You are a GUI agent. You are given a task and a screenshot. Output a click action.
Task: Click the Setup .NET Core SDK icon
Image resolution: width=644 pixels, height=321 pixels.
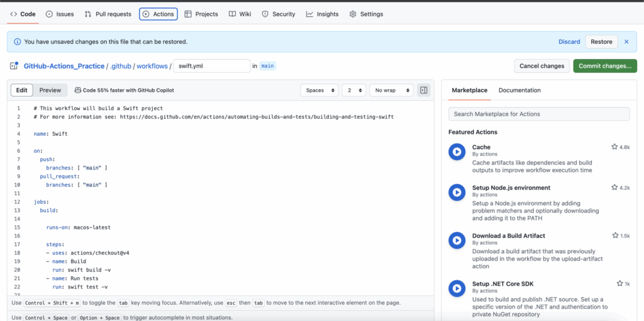457,288
